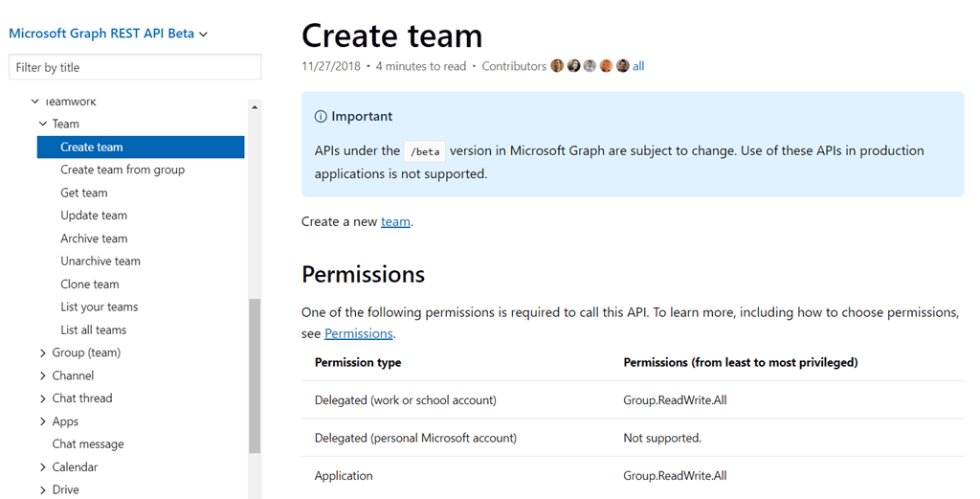Select 'Create team from group' in sidebar
This screenshot has width=980, height=499.
pos(122,170)
